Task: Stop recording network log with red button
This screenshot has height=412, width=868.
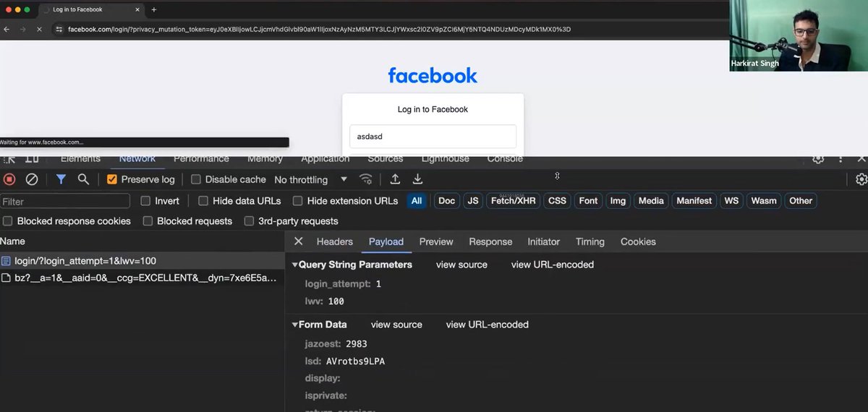Action: [x=9, y=179]
